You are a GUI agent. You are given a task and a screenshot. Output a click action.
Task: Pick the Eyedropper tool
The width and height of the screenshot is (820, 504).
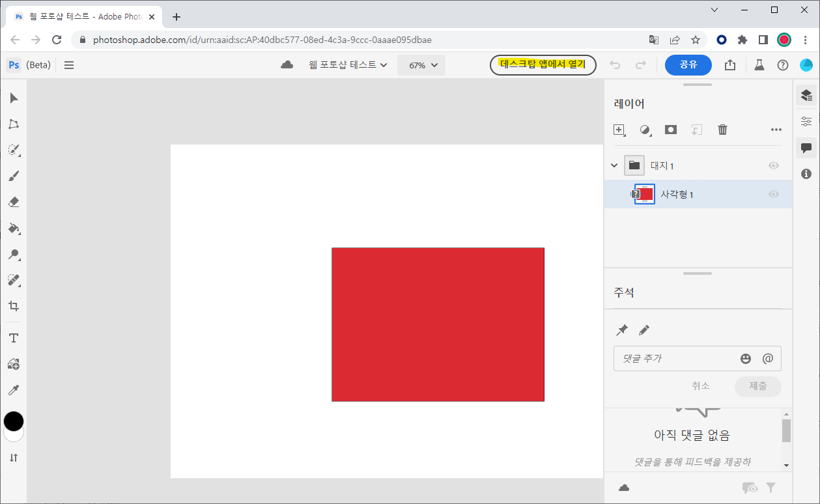[x=13, y=389]
